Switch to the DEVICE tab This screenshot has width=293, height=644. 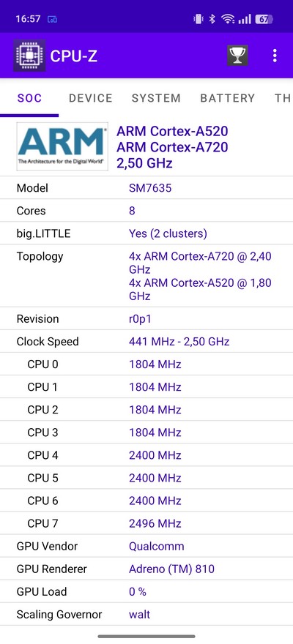click(90, 98)
